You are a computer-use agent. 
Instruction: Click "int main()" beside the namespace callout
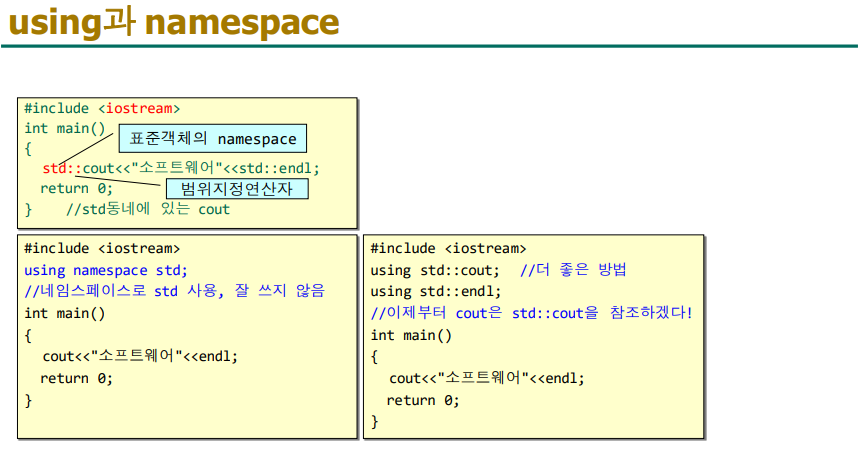pos(65,129)
